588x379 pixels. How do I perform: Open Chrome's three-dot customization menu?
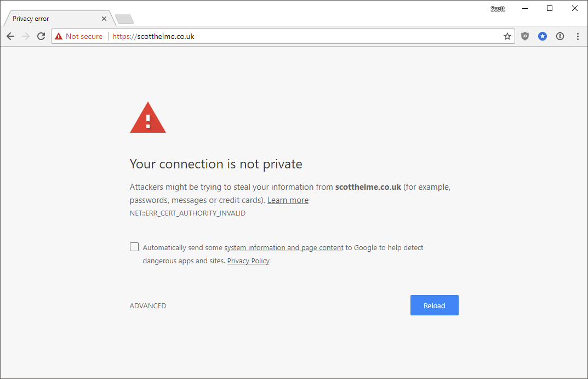coord(577,36)
